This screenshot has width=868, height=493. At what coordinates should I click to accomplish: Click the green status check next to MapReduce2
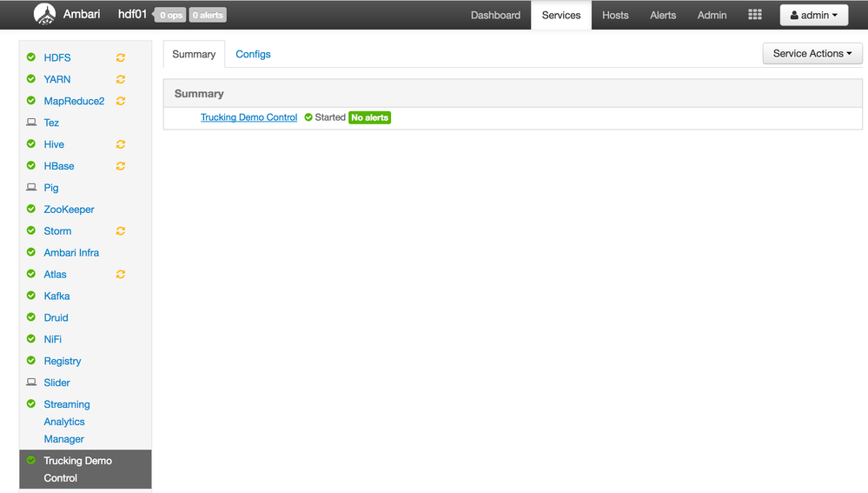[31, 100]
